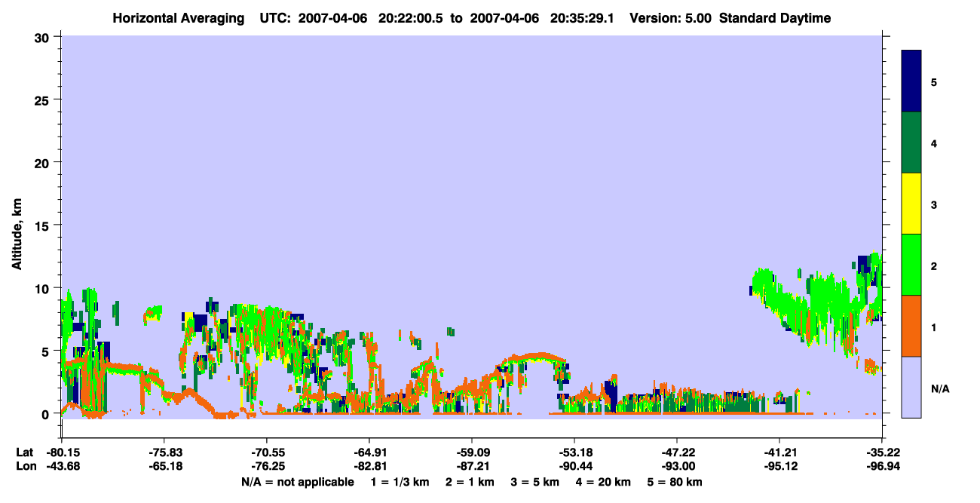Click latitude value -47.22

[x=677, y=452]
